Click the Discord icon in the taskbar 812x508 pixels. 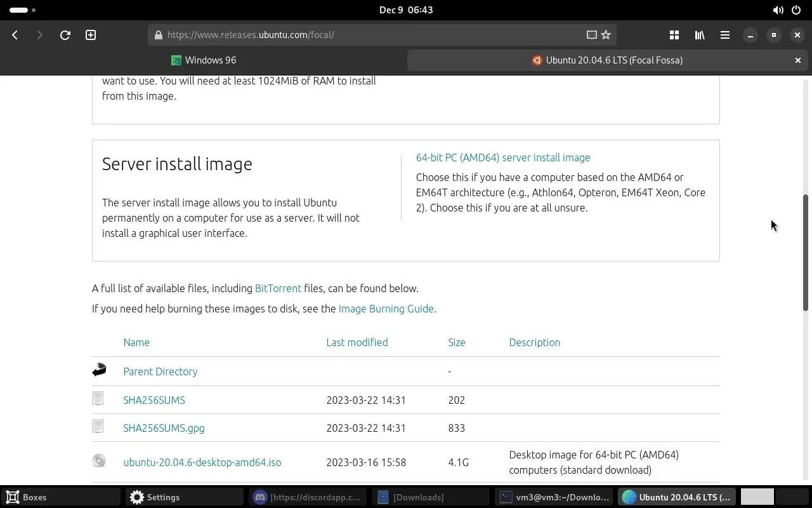[x=259, y=497]
